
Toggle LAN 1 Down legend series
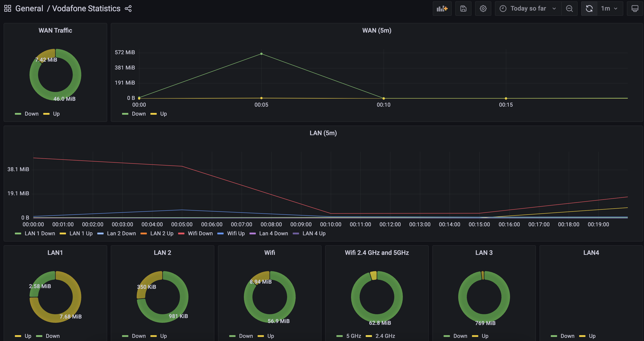coord(40,233)
